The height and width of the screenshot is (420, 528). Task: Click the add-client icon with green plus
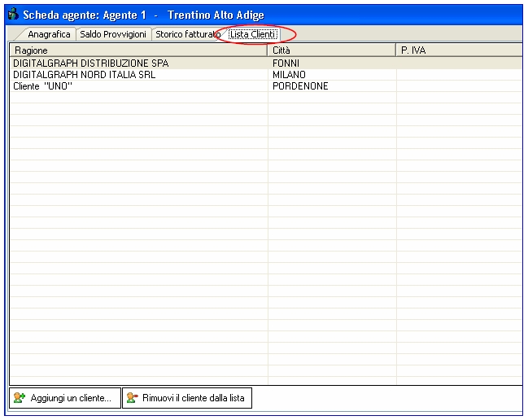(20, 398)
